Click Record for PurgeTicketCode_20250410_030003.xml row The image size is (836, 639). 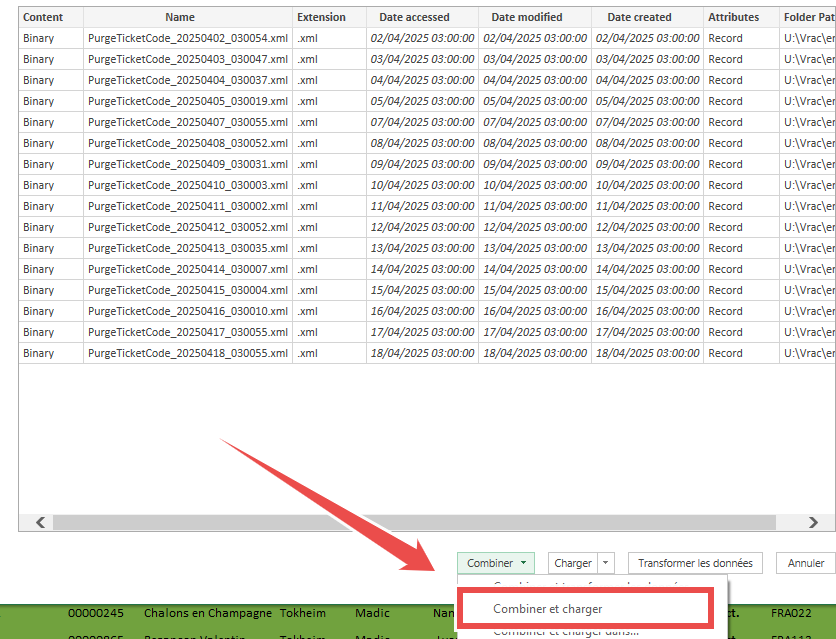pos(725,185)
